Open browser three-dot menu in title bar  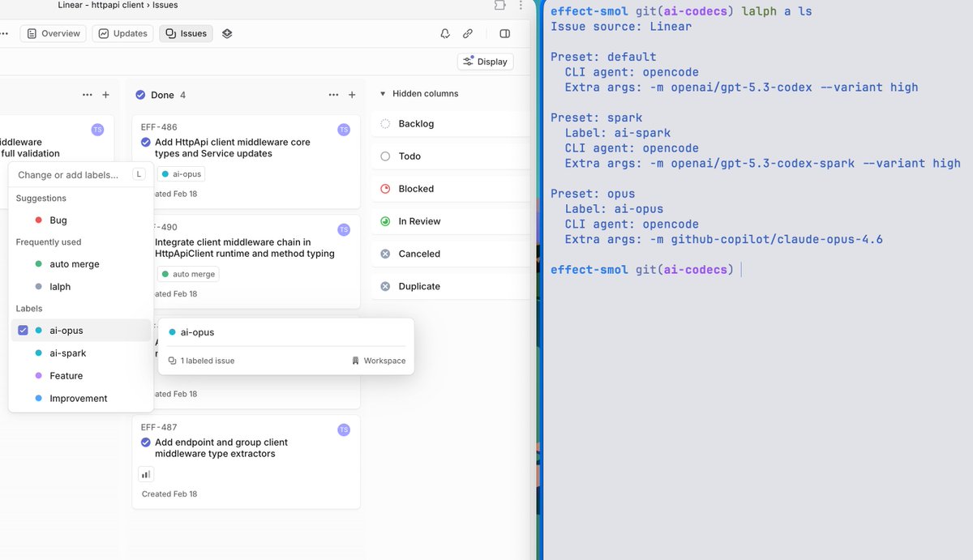click(x=521, y=5)
